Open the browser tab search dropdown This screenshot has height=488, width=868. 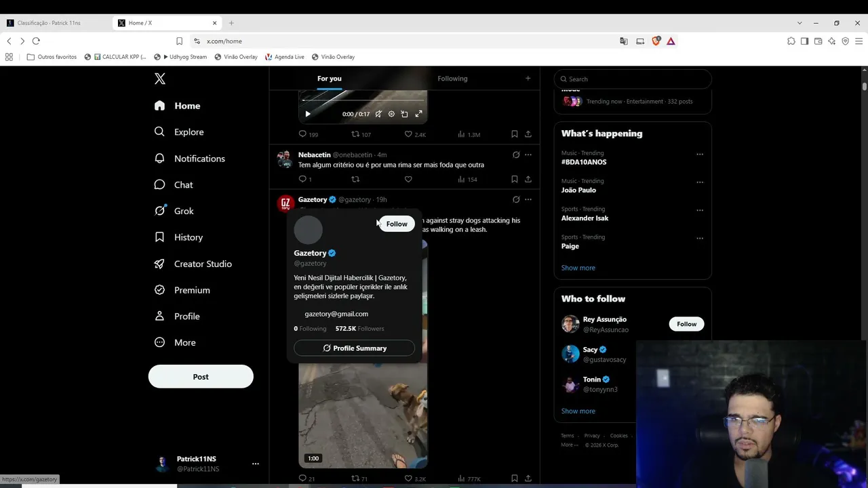800,23
